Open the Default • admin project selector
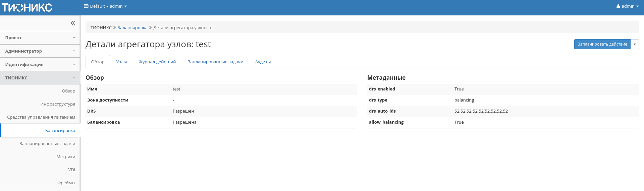The image size is (644, 191). (x=105, y=6)
